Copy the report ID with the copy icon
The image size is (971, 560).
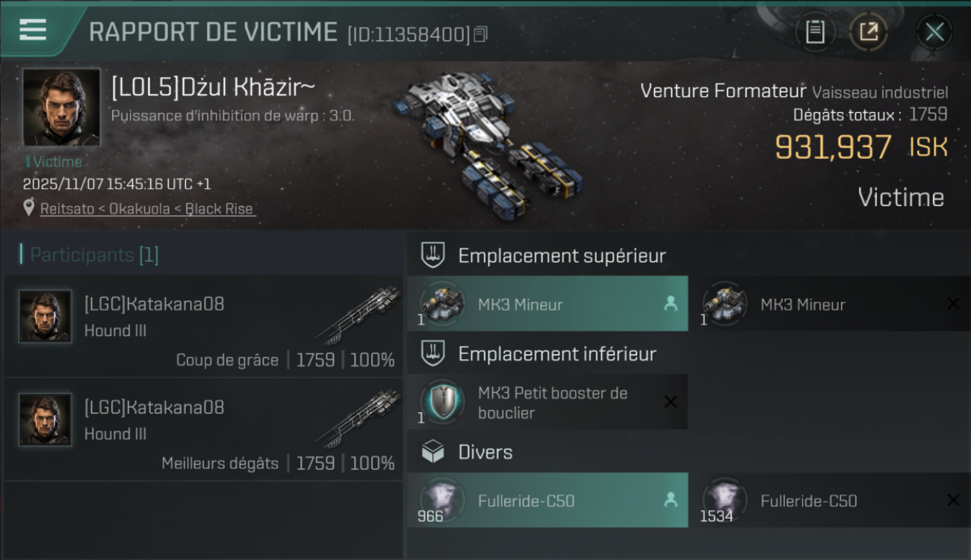(x=481, y=34)
